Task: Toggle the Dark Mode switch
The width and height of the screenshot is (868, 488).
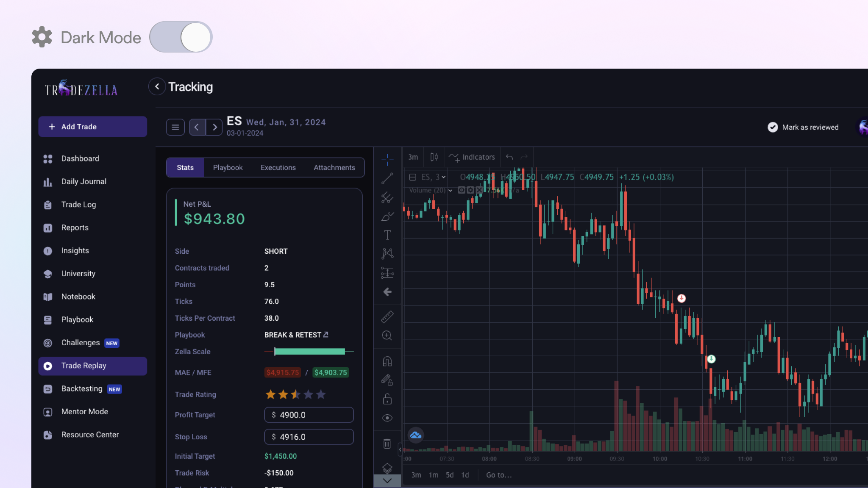Action: click(181, 37)
